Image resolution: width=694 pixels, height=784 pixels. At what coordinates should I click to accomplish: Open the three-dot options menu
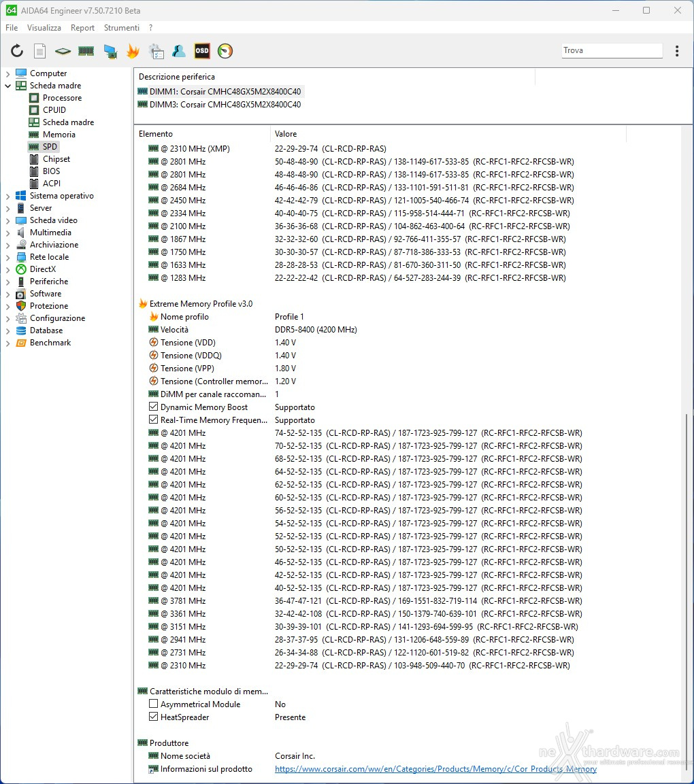pyautogui.click(x=677, y=50)
